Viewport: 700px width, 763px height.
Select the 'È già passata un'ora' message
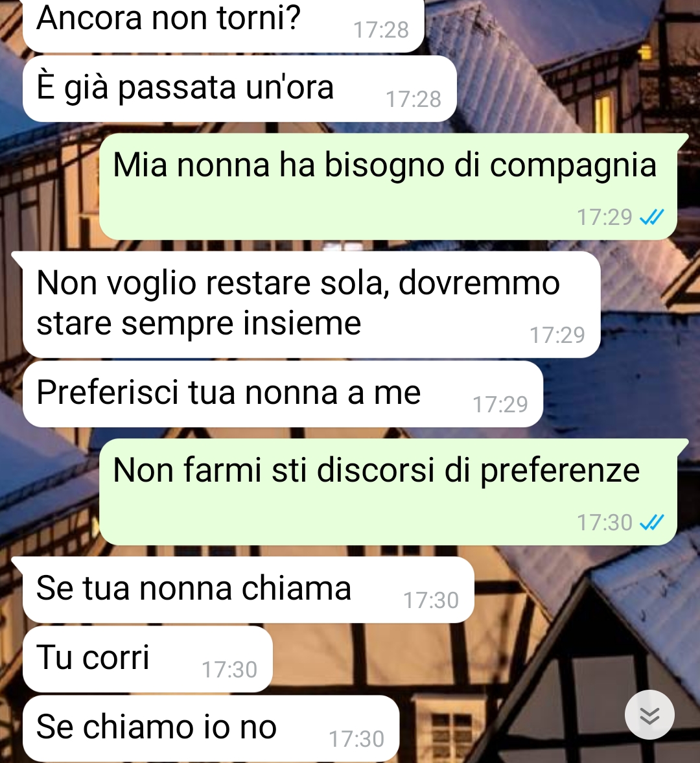point(239,89)
